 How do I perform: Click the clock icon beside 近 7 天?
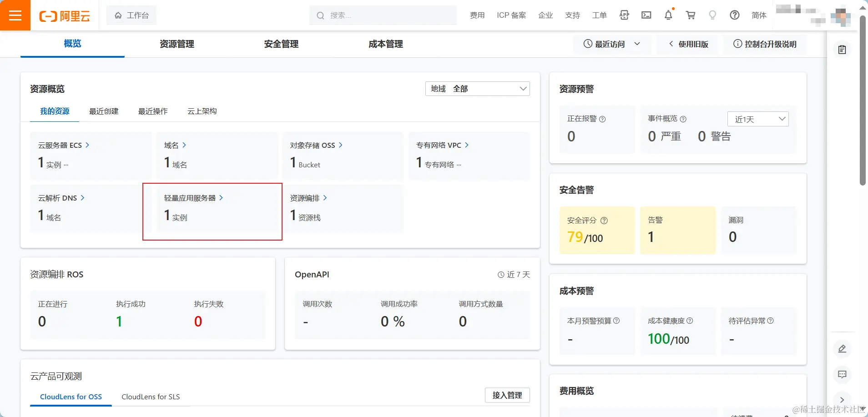tap(501, 275)
